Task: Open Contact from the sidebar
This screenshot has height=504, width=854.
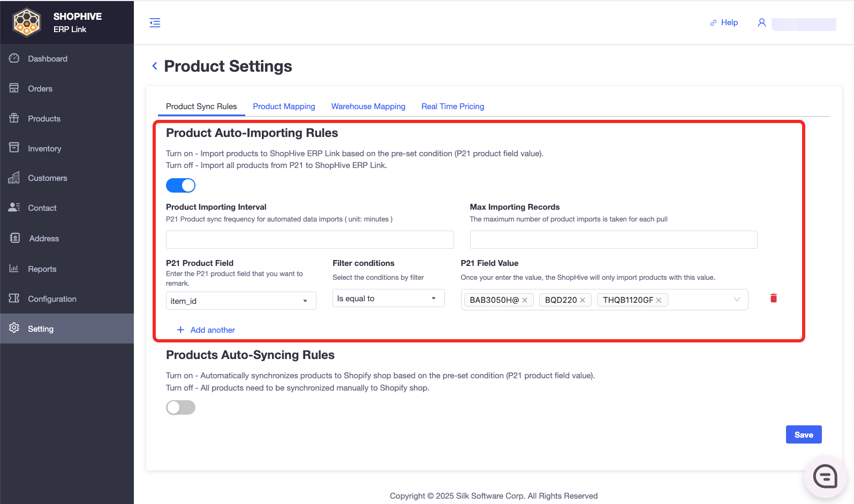Action: point(67,208)
